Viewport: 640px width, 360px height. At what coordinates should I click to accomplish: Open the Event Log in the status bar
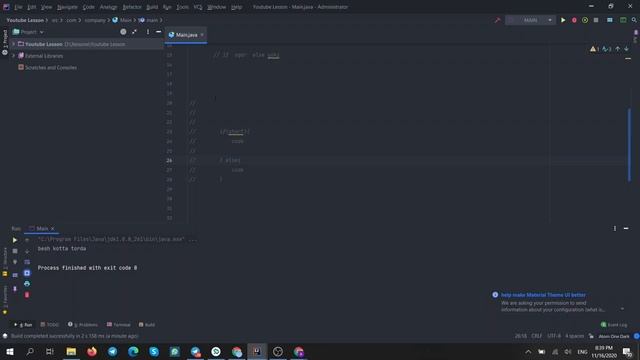[x=614, y=325]
